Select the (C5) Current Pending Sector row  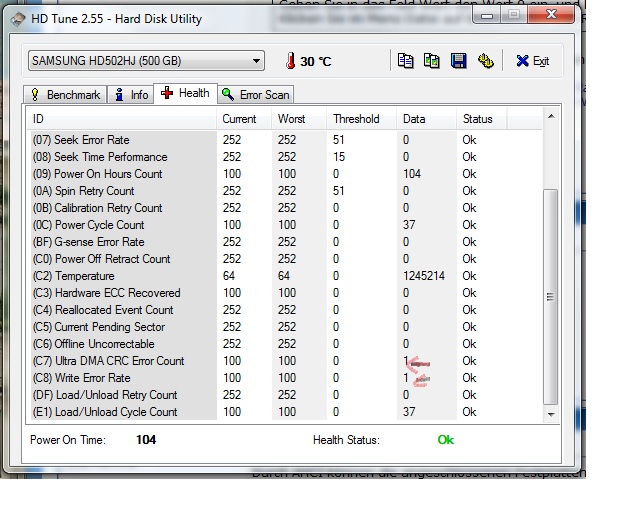[284, 327]
